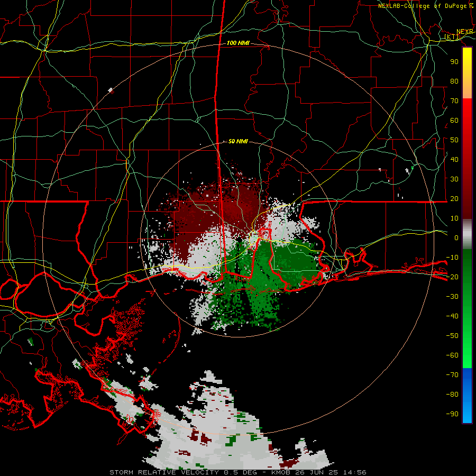
Task: Click the blue segment of color bar
Action: pos(467,395)
